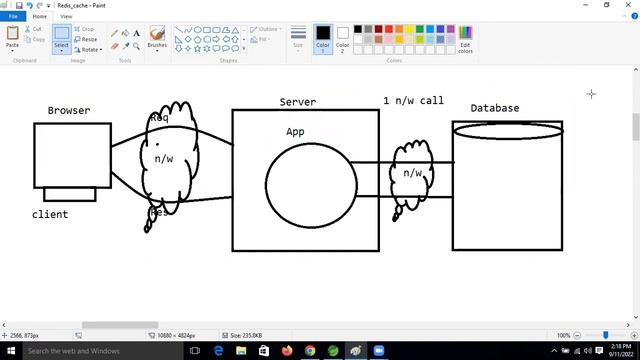640x360 pixels.
Task: Open the Rotate dropdown
Action: [x=88, y=50]
